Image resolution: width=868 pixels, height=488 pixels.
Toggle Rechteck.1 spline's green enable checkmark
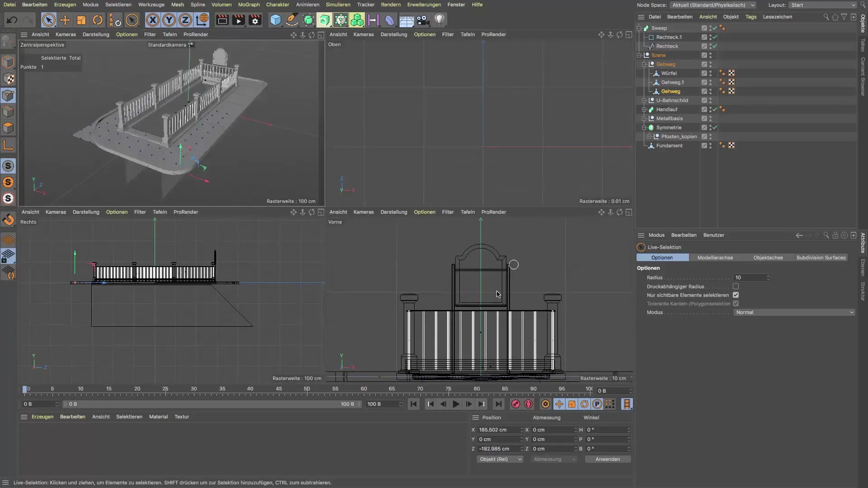coord(715,37)
